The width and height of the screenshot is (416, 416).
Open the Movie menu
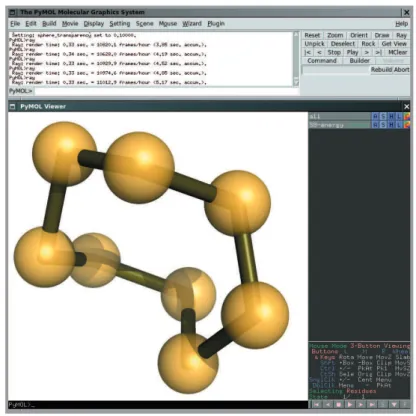(70, 24)
